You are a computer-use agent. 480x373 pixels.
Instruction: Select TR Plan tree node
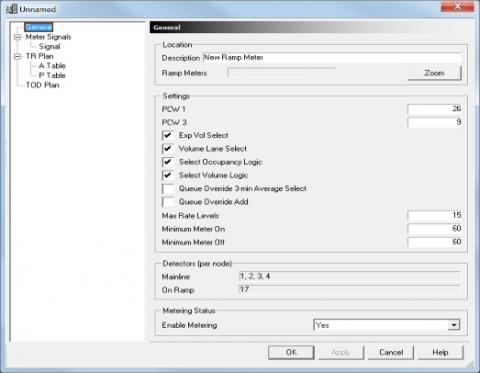(x=39, y=56)
